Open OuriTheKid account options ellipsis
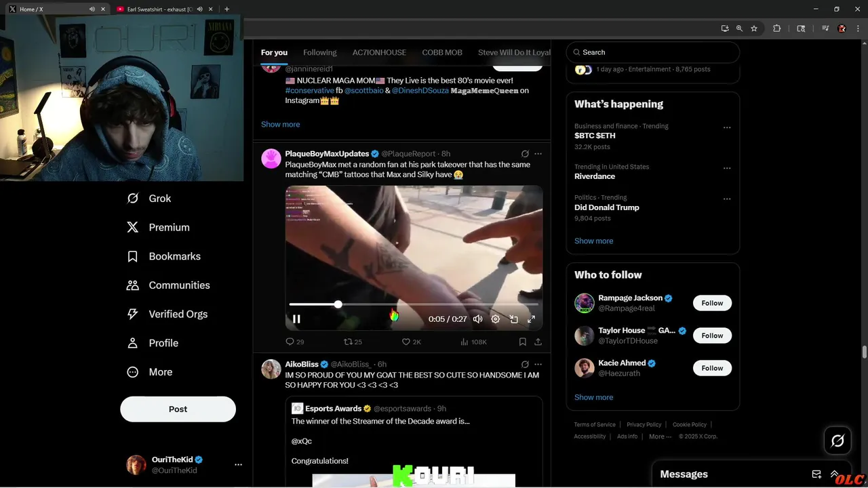The width and height of the screenshot is (868, 488). coord(238,465)
